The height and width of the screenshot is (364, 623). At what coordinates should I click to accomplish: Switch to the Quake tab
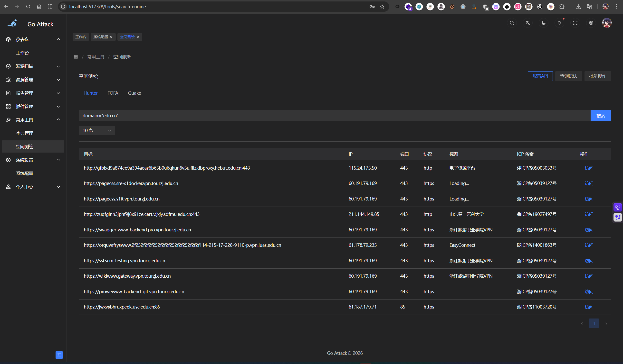(134, 93)
